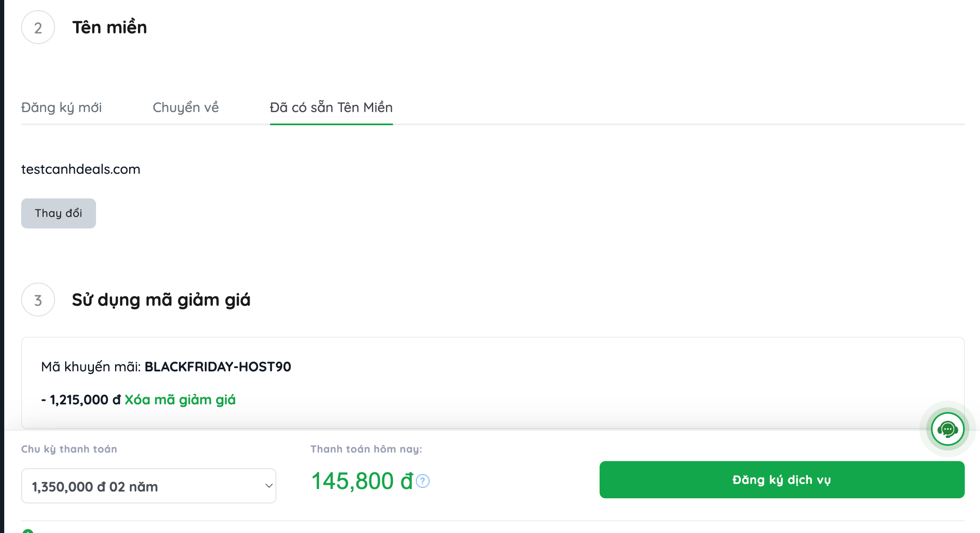
Task: Open the 'Đã có sẵn Tên Miền' tab
Action: pyautogui.click(x=331, y=108)
